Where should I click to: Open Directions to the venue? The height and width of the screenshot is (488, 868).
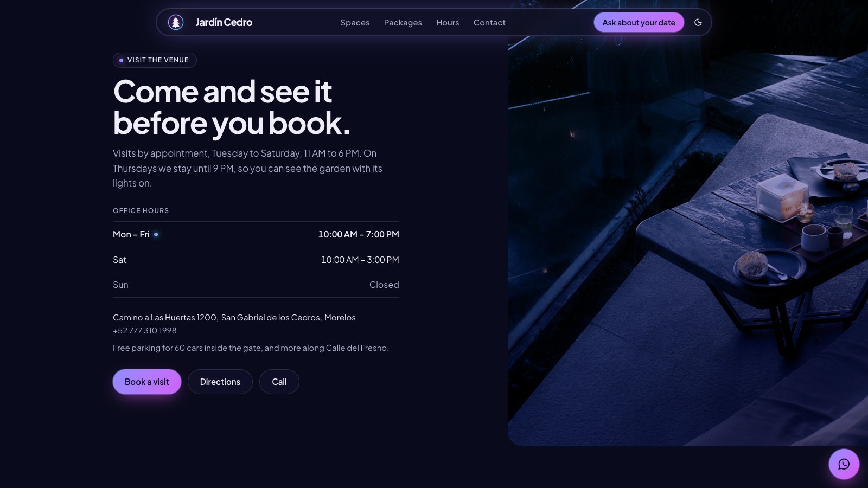[220, 382]
